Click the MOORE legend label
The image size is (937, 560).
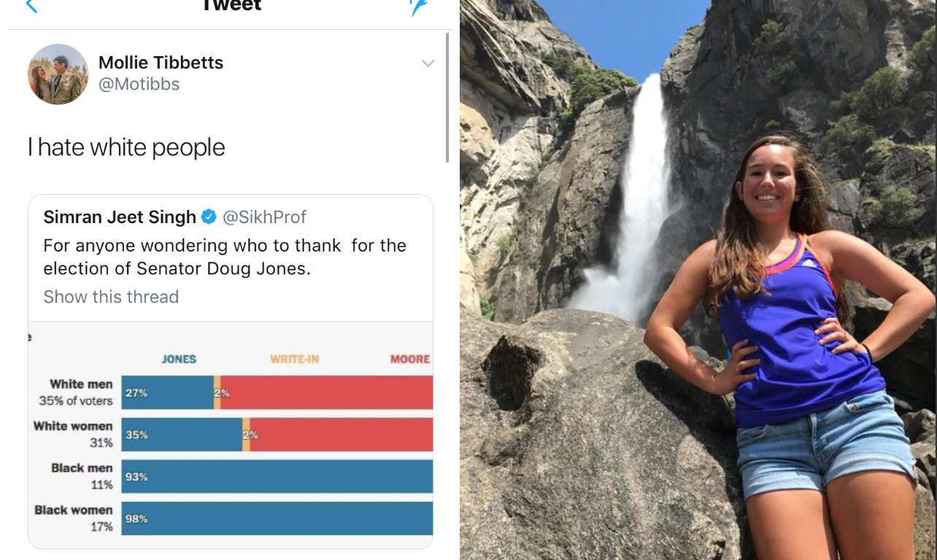(409, 359)
